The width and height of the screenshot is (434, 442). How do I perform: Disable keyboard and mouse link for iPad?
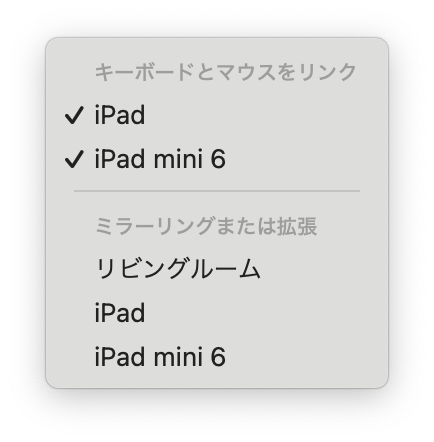click(217, 115)
